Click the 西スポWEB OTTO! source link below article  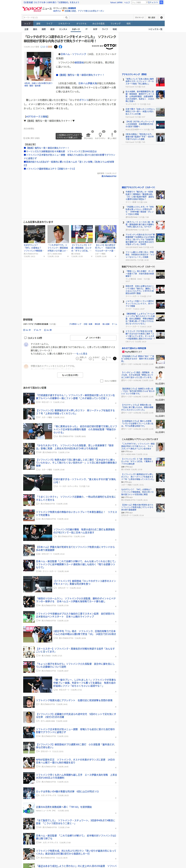pos(109,176)
